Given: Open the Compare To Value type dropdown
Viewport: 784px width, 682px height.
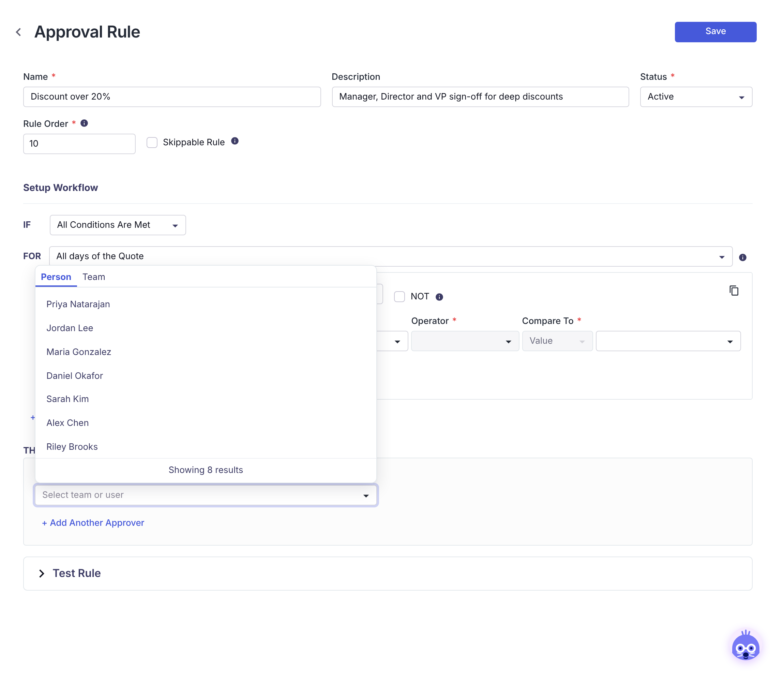Looking at the screenshot, I should (557, 341).
